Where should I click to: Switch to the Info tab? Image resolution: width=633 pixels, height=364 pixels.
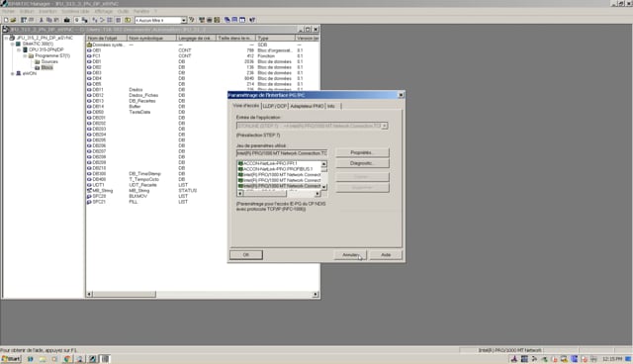pos(331,106)
